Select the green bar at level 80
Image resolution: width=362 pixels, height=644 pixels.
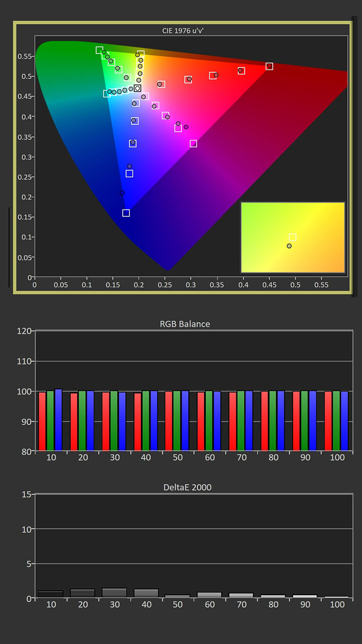tap(272, 421)
